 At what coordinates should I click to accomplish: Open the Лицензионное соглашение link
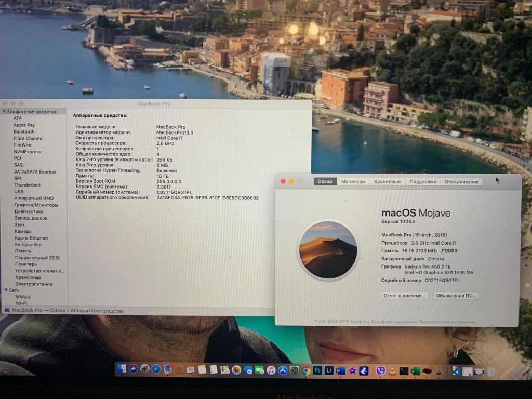447,321
